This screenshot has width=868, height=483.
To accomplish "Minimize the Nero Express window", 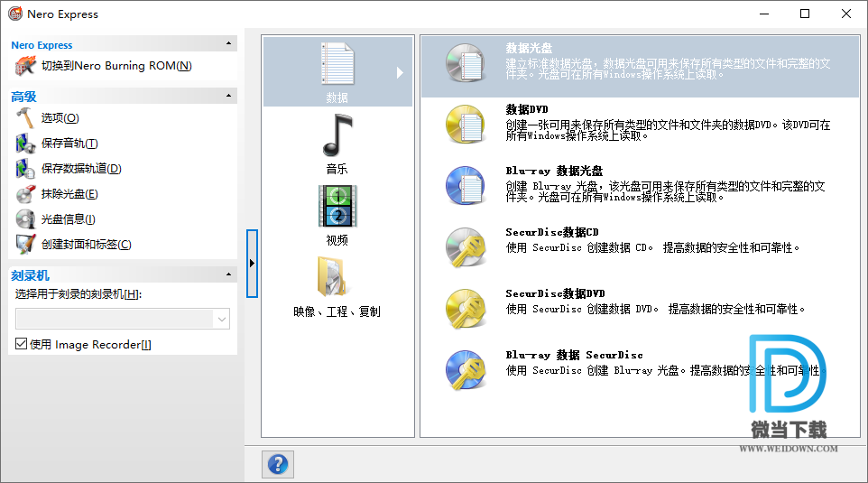I will click(764, 14).
